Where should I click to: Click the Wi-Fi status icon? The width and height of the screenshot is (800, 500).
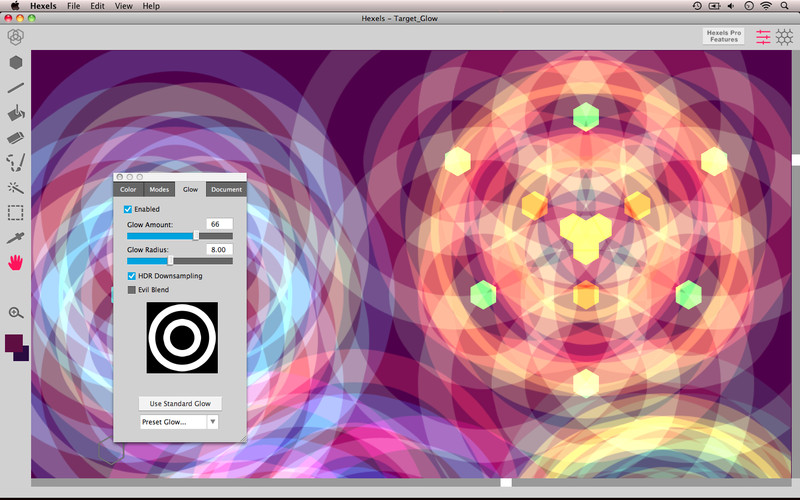tap(766, 6)
